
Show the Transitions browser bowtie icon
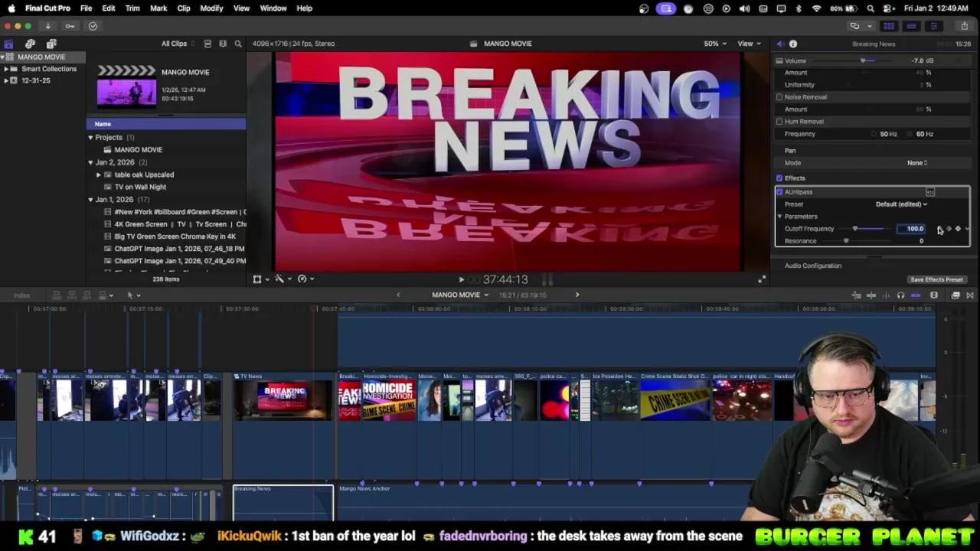tap(970, 295)
